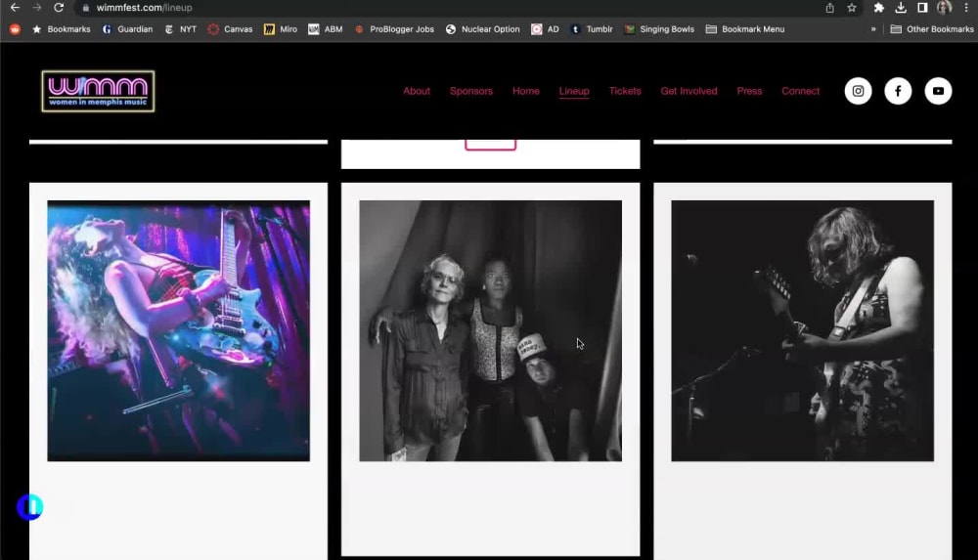Open the Nuclear Option bookmark

483,29
